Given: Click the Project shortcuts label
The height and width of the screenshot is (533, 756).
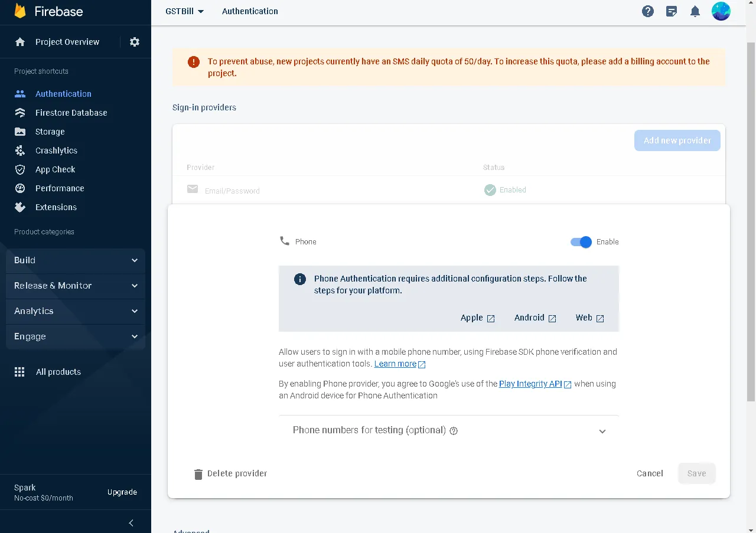Looking at the screenshot, I should point(41,71).
